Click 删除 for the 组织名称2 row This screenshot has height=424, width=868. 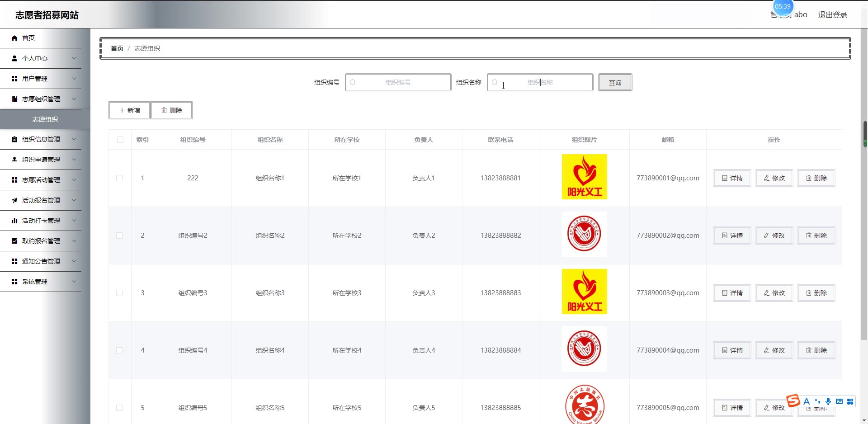point(816,236)
